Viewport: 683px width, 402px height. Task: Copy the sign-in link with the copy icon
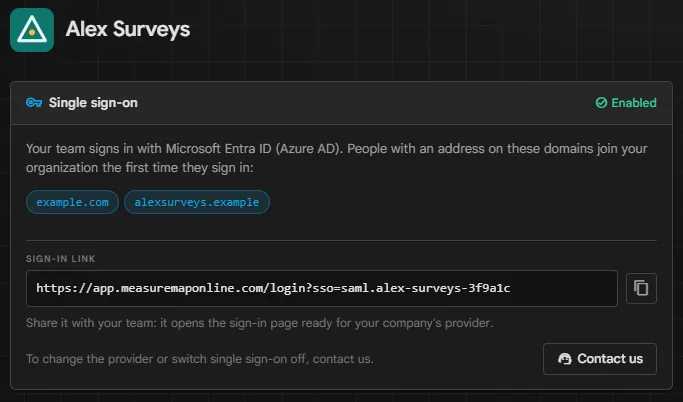point(641,288)
